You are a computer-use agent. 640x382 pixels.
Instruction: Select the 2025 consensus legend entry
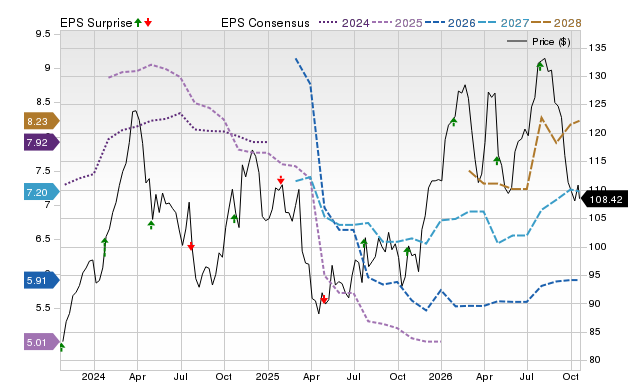click(x=397, y=23)
